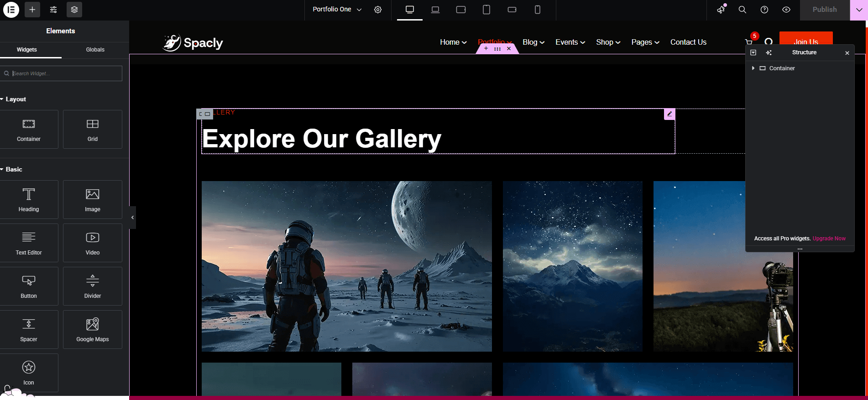Click the Add Element plus icon
Screen dimensions: 868x400
click(32, 10)
